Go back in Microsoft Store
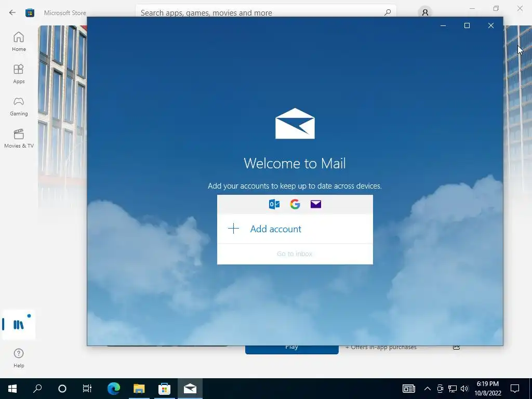The height and width of the screenshot is (399, 532). (x=12, y=12)
